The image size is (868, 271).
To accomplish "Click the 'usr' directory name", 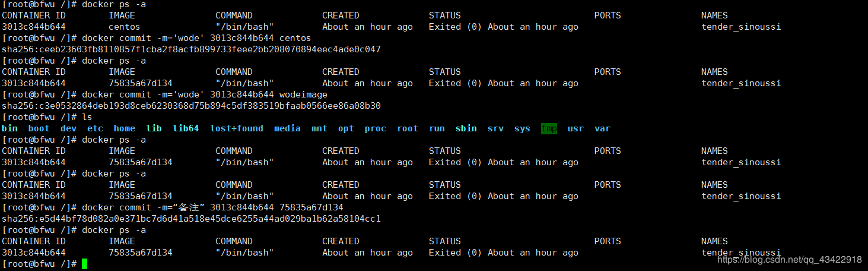I will click(x=576, y=128).
